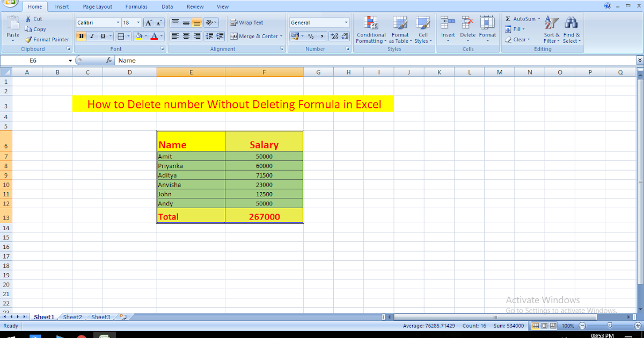Toggle Italic formatting

click(92, 36)
